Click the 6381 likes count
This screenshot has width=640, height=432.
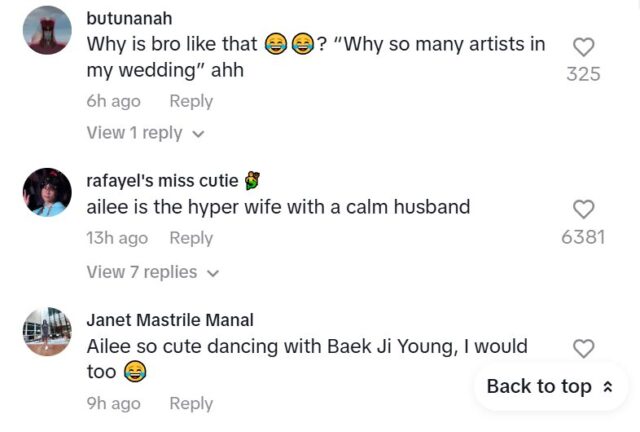pos(584,237)
